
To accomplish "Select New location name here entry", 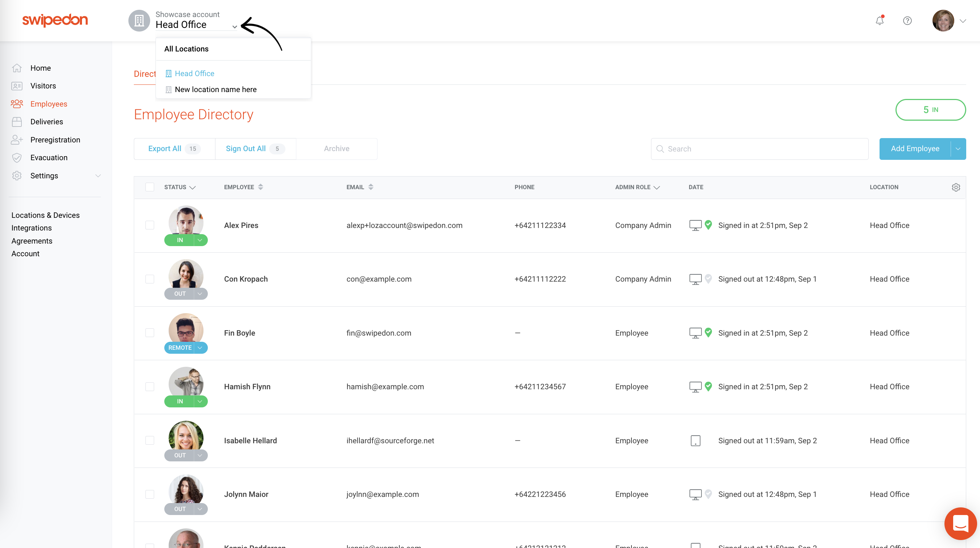I will pyautogui.click(x=215, y=90).
